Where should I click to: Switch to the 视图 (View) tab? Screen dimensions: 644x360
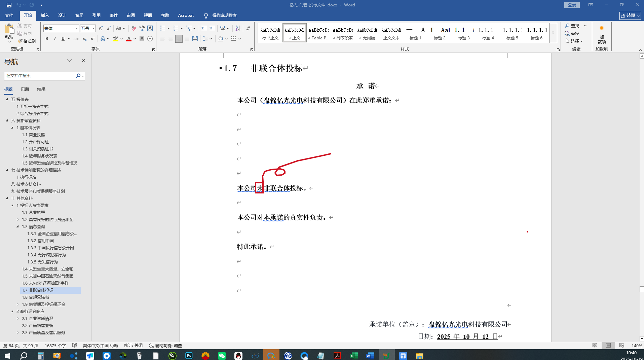(x=148, y=15)
